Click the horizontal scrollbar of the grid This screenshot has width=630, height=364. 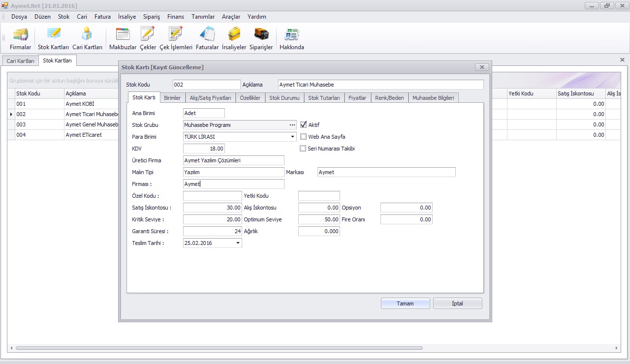coord(219,348)
